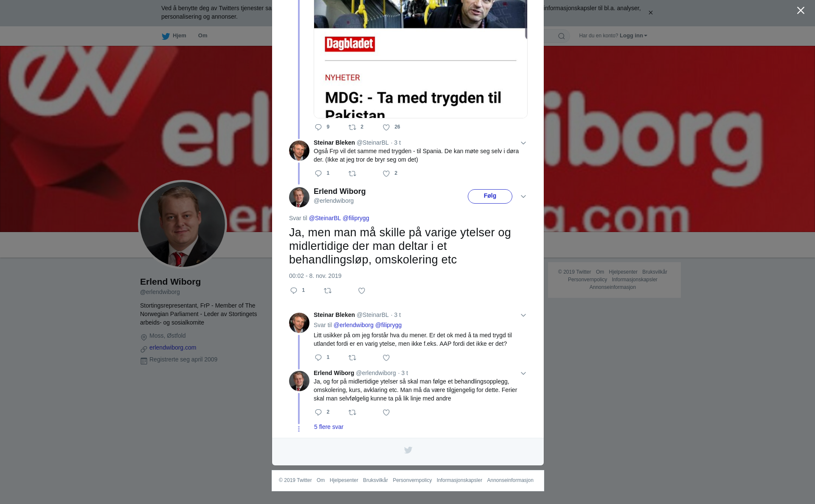Expand options chevron on Steinar's Spania tweet
Screen dimensions: 815x504
point(523,143)
